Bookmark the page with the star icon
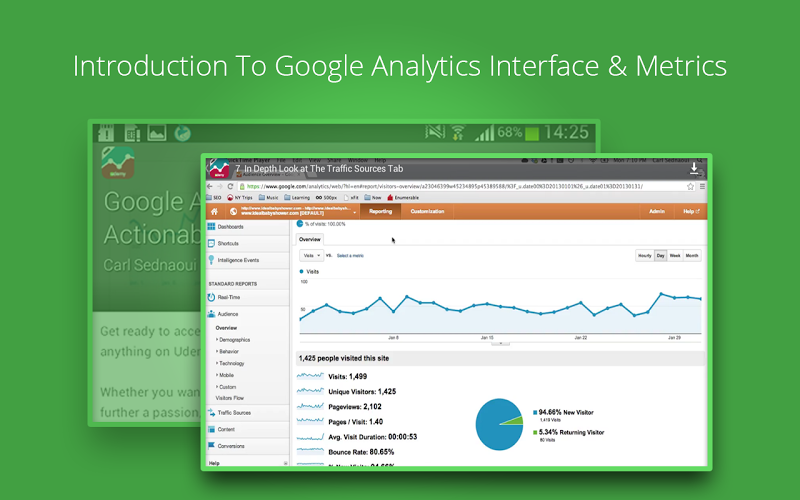Image resolution: width=800 pixels, height=500 pixels. pyautogui.click(x=690, y=187)
